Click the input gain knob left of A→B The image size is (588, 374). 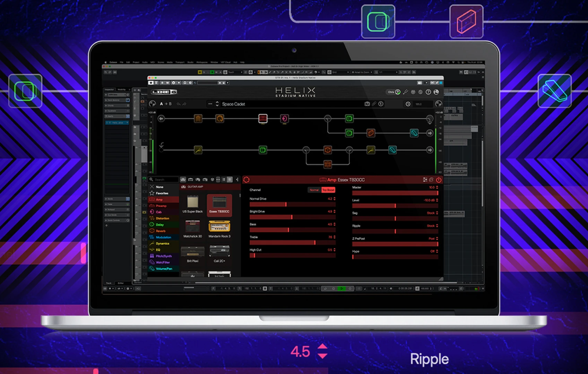pos(152,104)
